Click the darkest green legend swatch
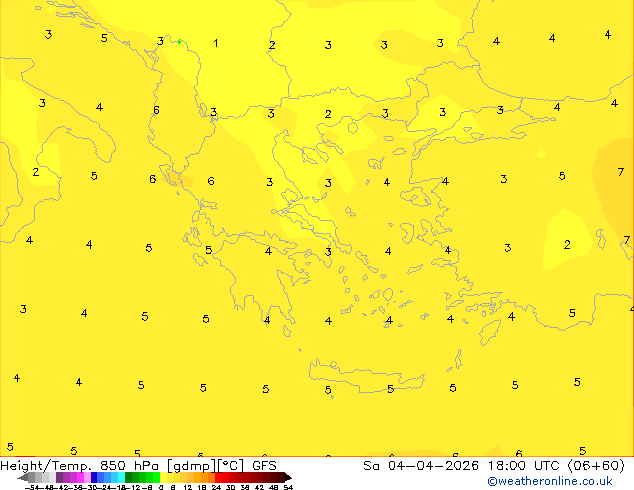This screenshot has height=490, width=634. (x=129, y=477)
